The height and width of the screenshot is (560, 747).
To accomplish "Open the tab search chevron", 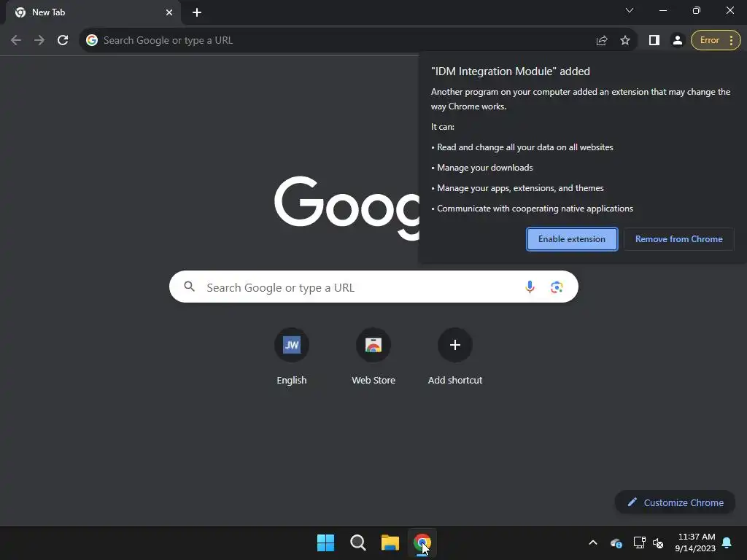I will click(630, 10).
